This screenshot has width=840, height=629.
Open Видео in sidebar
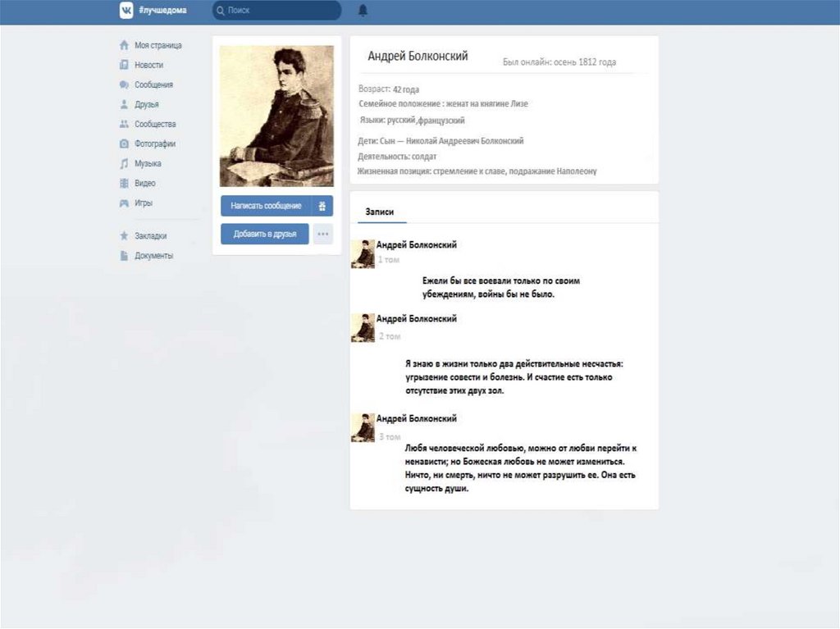coord(145,183)
